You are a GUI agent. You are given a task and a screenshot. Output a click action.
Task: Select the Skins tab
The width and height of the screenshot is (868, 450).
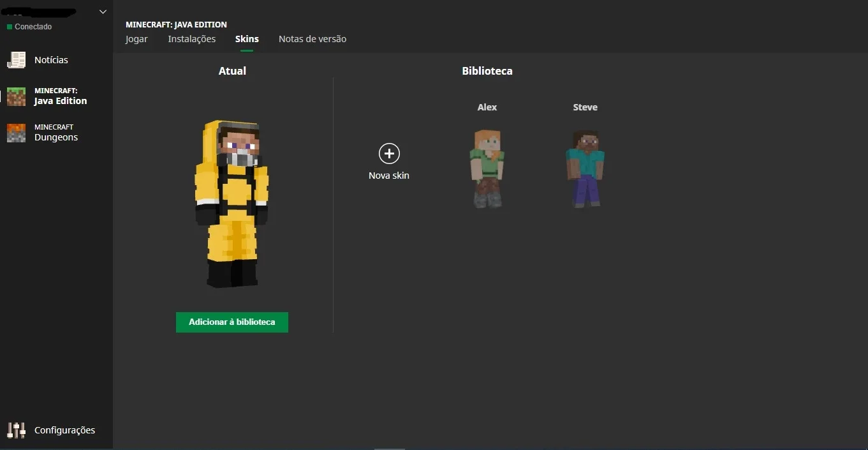247,39
